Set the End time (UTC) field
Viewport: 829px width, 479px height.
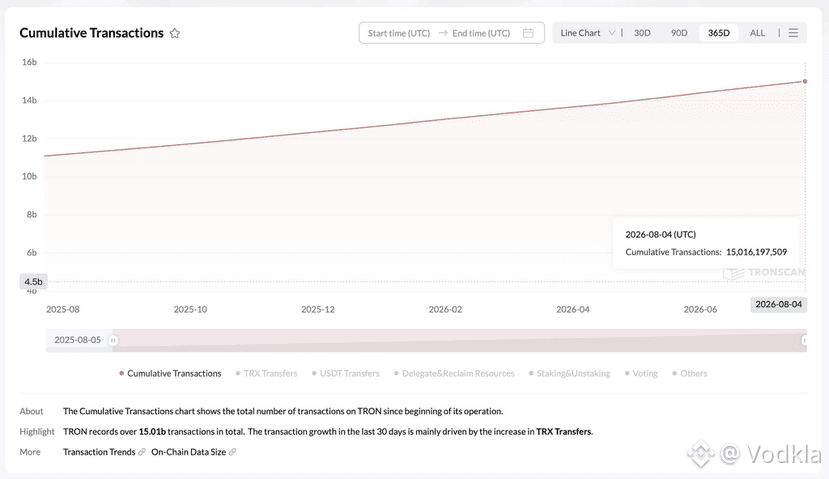(x=481, y=33)
